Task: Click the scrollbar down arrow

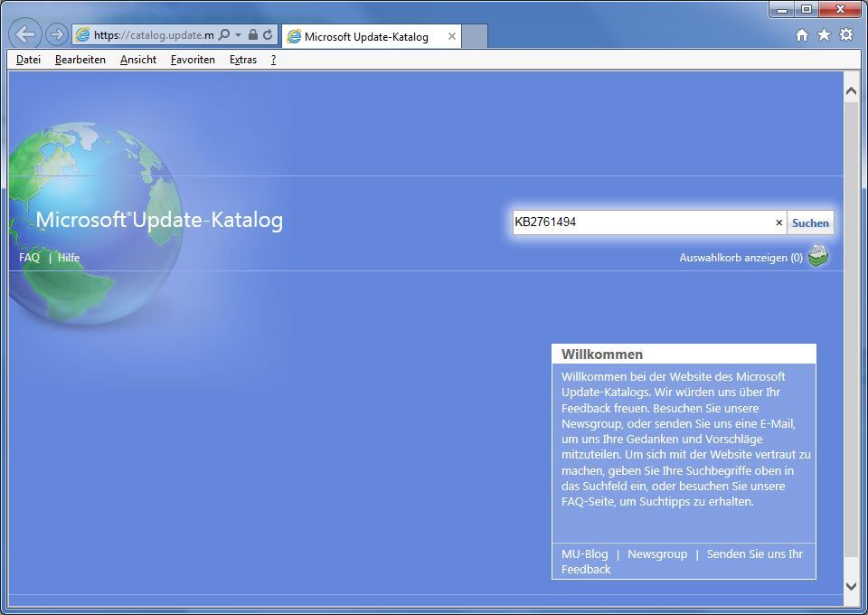Action: point(852,586)
